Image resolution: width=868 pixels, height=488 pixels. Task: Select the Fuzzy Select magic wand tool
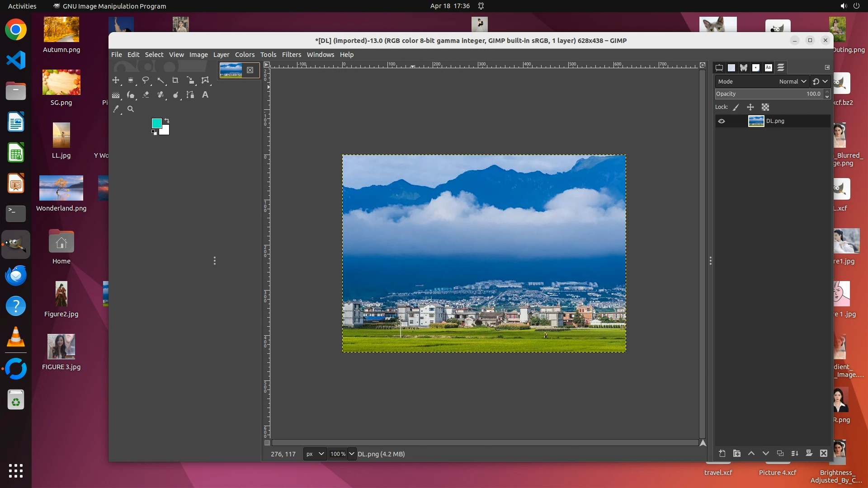[x=160, y=80]
